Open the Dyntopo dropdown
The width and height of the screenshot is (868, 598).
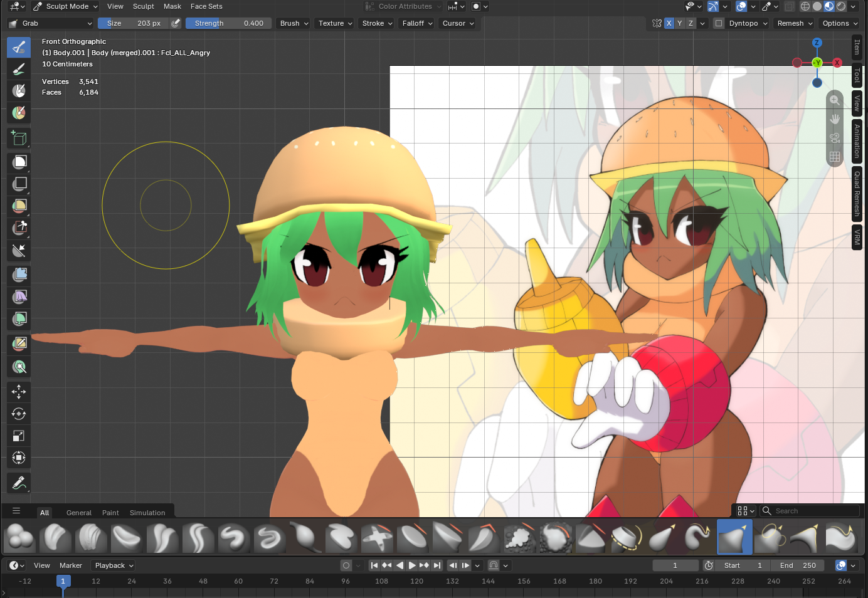[x=748, y=23]
